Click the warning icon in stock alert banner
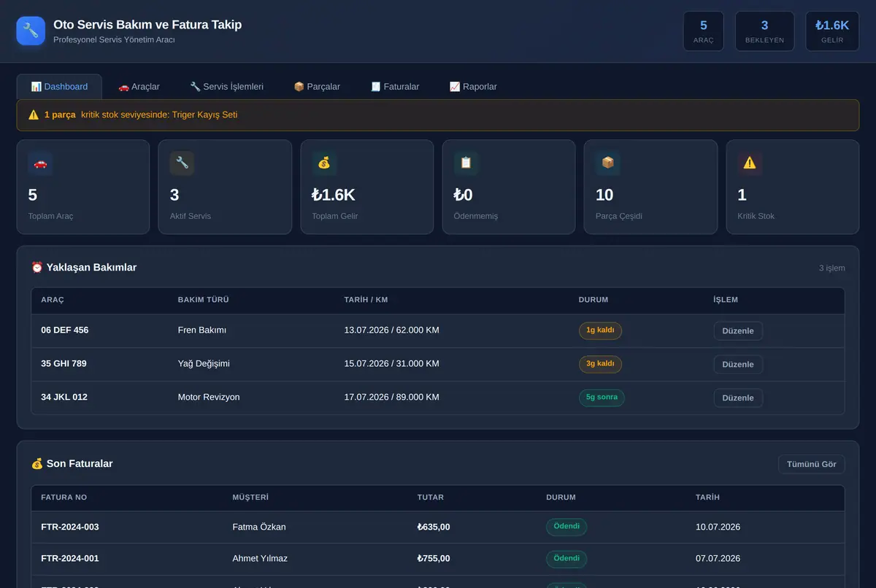Screen dimensions: 876x588 pyautogui.click(x=34, y=115)
